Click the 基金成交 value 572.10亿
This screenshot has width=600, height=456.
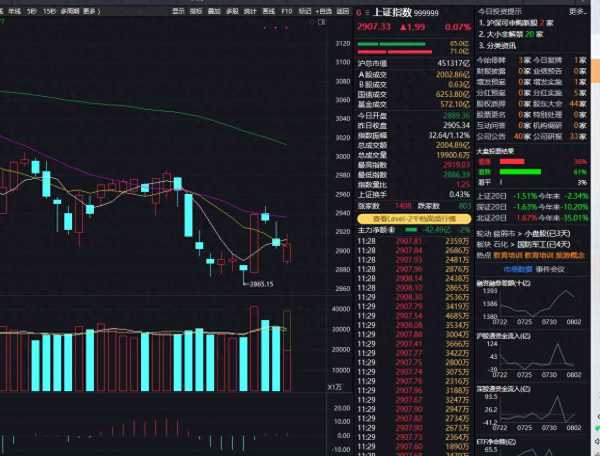pyautogui.click(x=454, y=104)
